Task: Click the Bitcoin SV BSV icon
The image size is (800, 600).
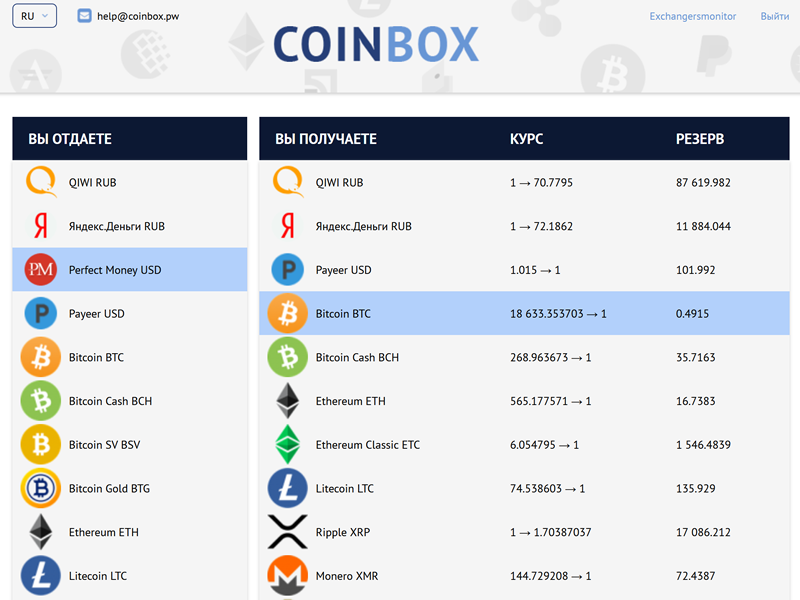Action: click(x=41, y=444)
